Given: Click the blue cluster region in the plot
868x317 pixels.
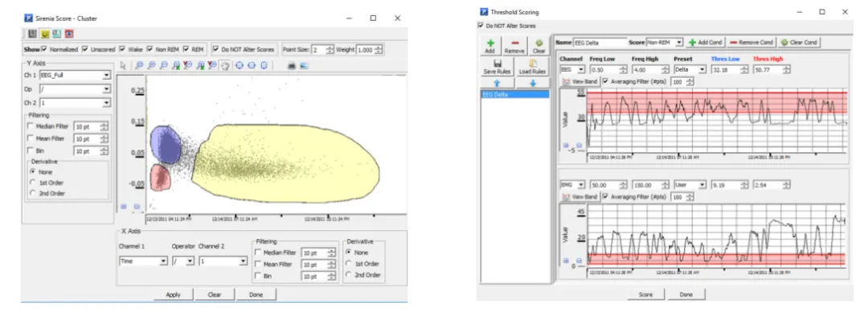Looking at the screenshot, I should pos(166,144).
